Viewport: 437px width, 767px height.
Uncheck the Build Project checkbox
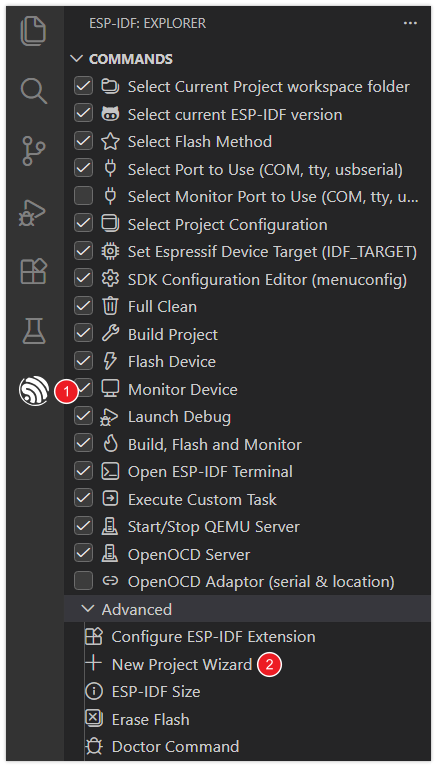point(83,334)
